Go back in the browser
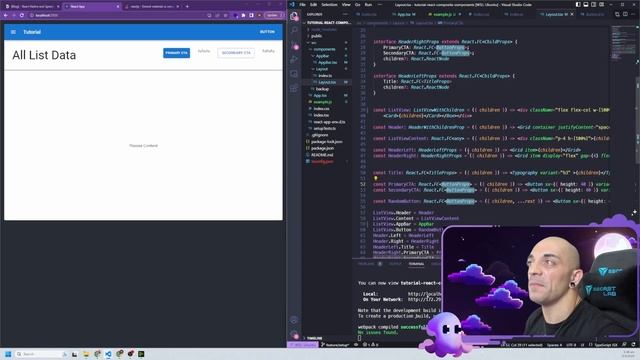Viewport: 640px width, 360px height. [x=6, y=15]
